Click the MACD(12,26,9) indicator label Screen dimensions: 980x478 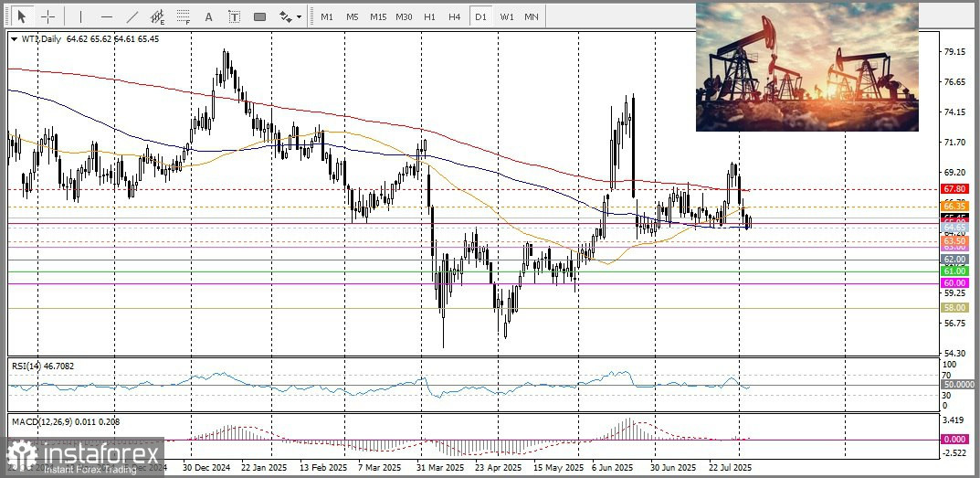tap(66, 422)
